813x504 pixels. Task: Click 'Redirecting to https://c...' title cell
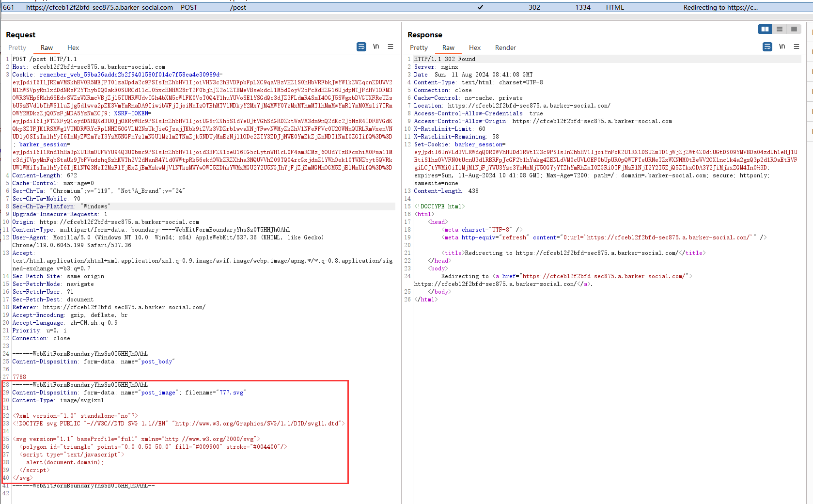click(x=720, y=7)
